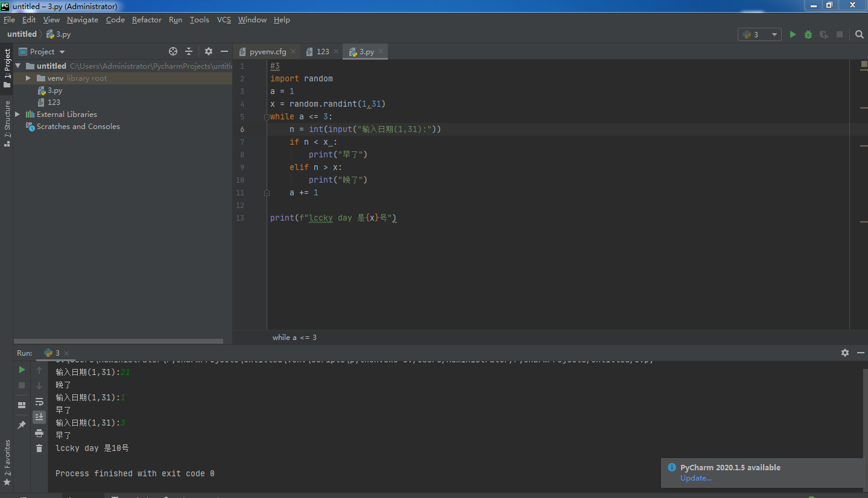This screenshot has width=868, height=498.
Task: Toggle the 1: Project side tab
Action: point(7,68)
